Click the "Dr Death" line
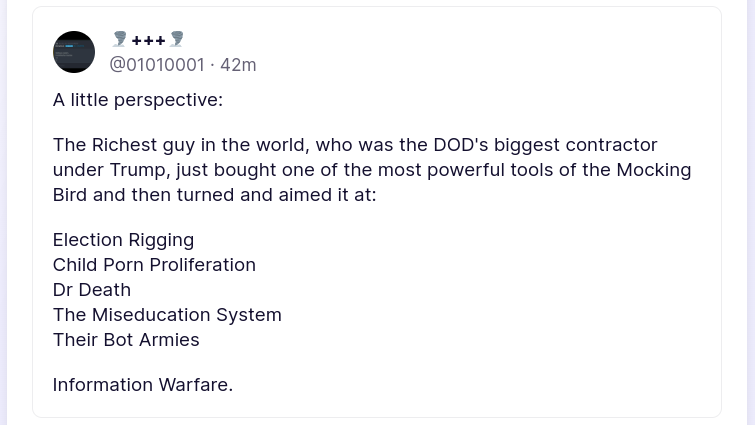The width and height of the screenshot is (755, 425). (x=92, y=290)
